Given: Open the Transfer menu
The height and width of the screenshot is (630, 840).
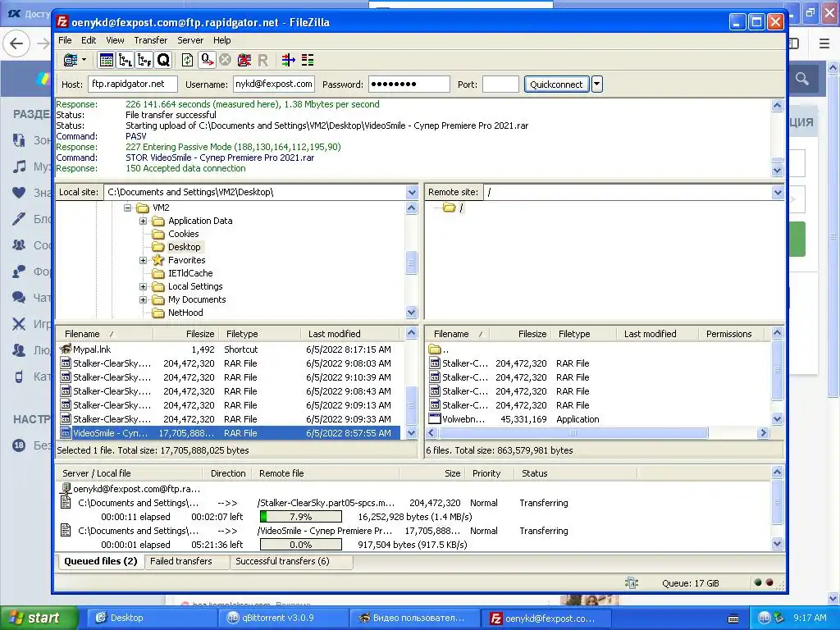Looking at the screenshot, I should coord(151,40).
